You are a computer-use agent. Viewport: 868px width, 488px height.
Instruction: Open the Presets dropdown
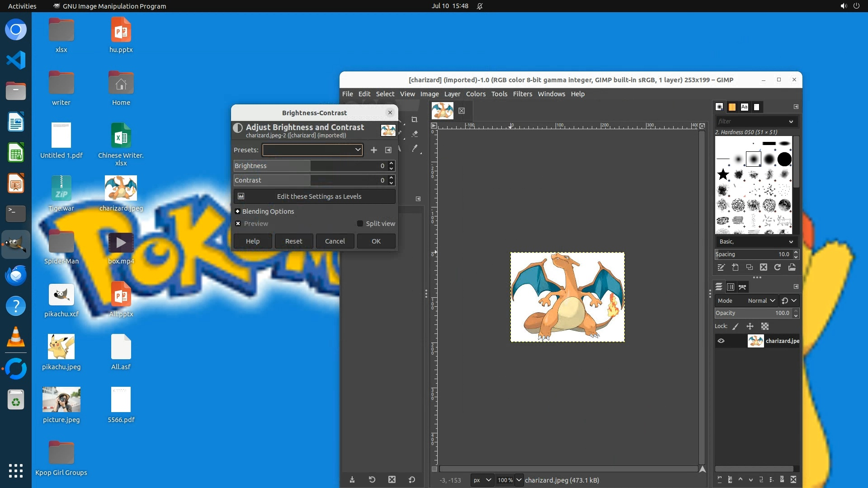313,150
